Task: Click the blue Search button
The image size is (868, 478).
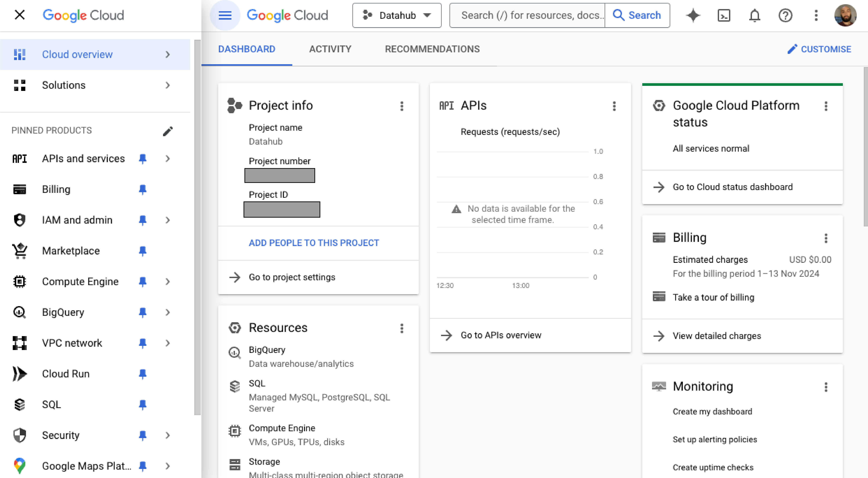Action: [637, 15]
